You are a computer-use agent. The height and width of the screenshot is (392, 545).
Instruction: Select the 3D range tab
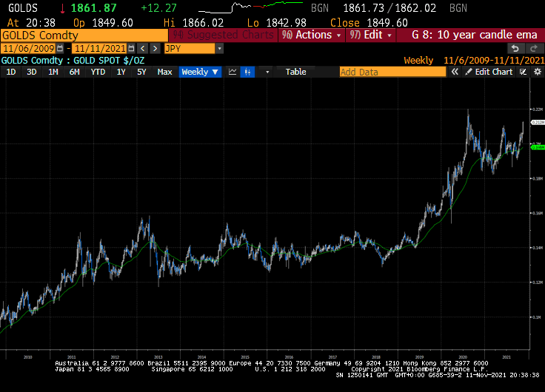[32, 72]
